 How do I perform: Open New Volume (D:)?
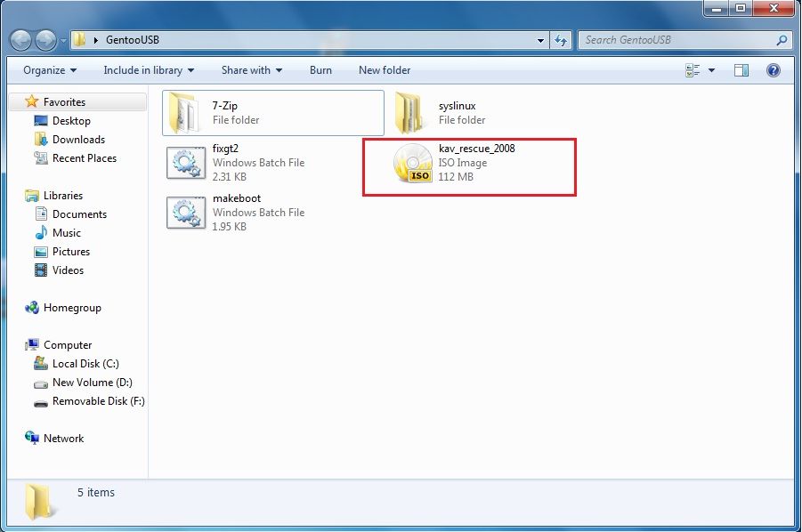93,383
